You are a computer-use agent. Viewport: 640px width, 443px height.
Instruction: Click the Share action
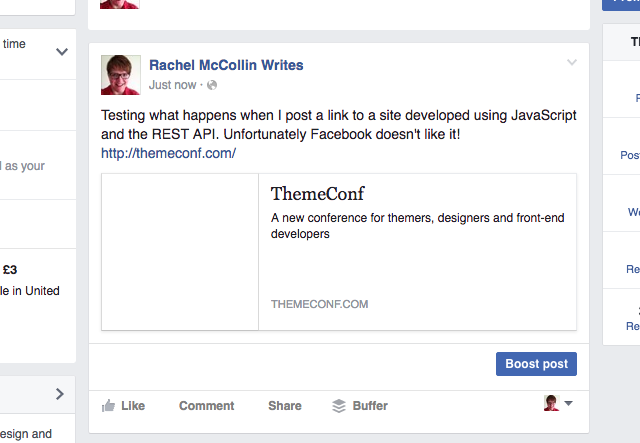pos(285,406)
